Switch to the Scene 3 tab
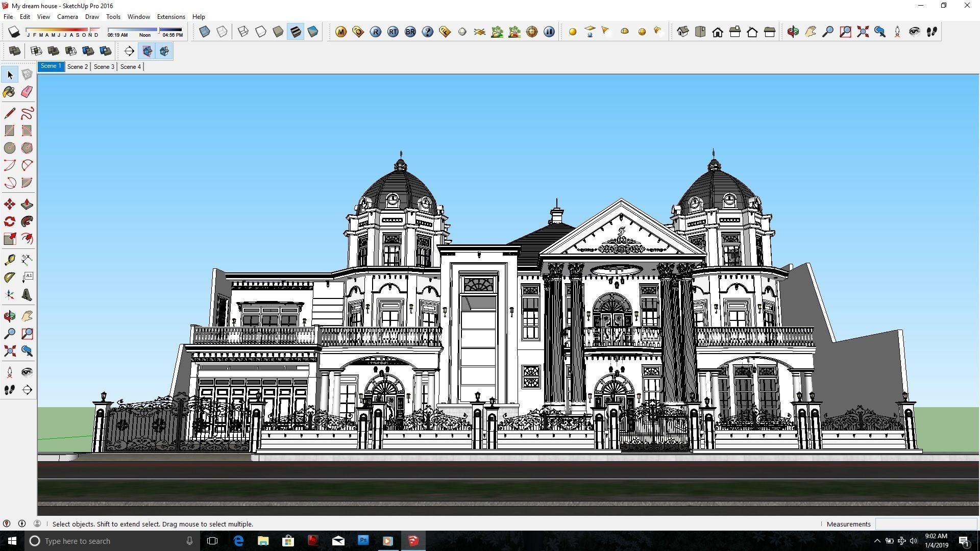 coord(104,67)
